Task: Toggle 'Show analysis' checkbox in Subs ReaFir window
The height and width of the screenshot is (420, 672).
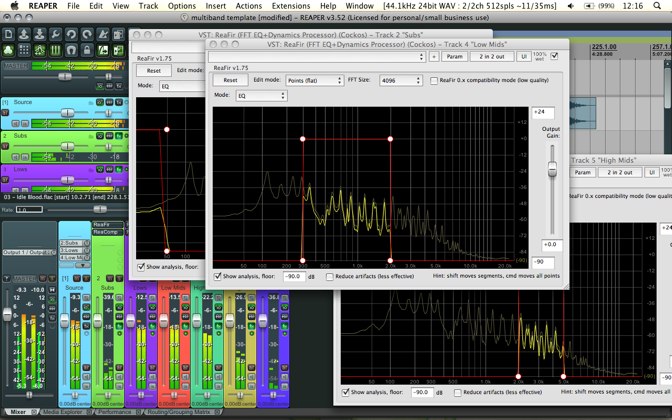Action: [141, 267]
